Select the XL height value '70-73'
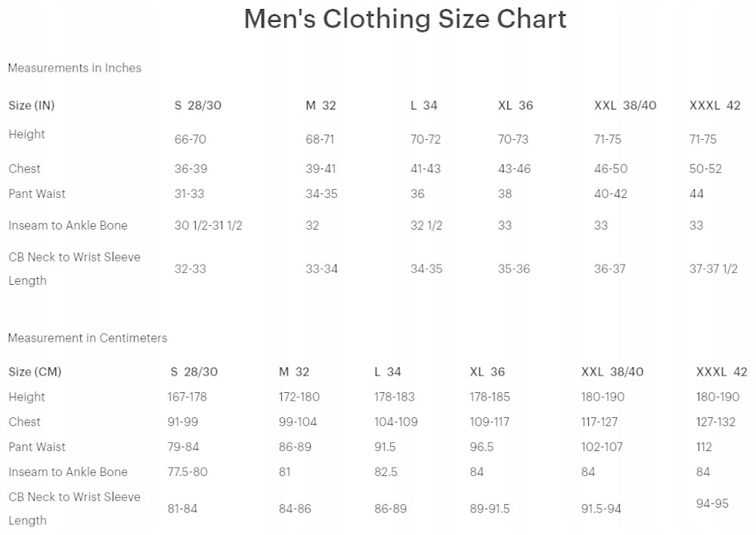The image size is (756, 535). [513, 139]
